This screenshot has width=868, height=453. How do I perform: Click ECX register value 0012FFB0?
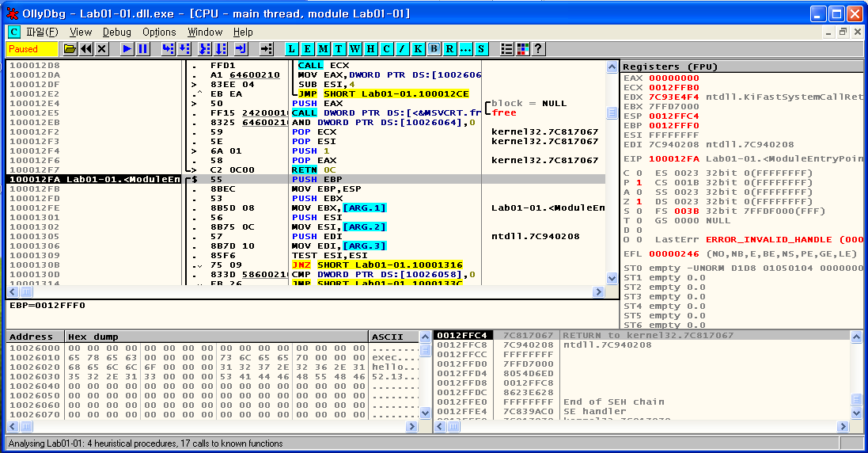click(x=673, y=87)
